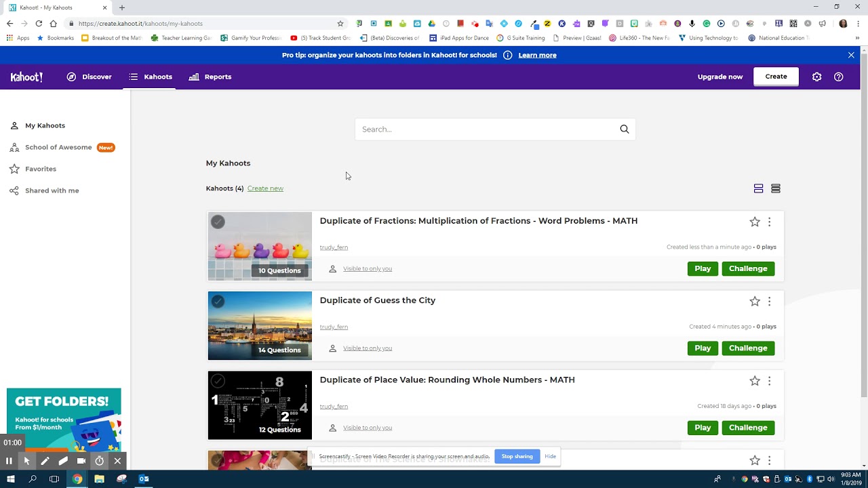Play the Fractions kahoot

(703, 268)
